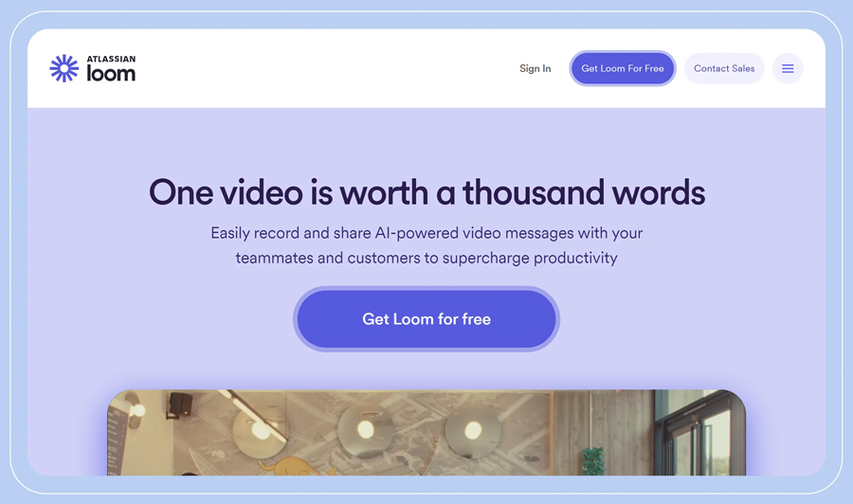Open the hamburger menu
Viewport: 853px width, 504px height.
click(x=788, y=68)
